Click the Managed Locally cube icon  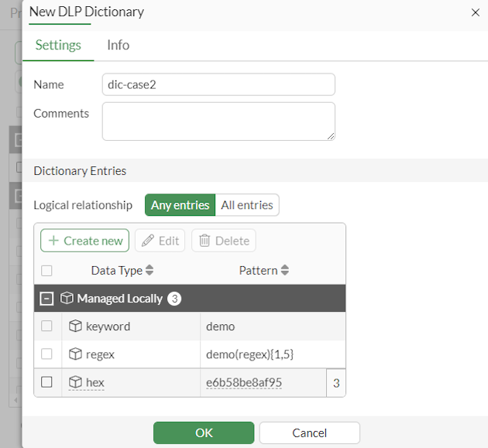point(67,299)
